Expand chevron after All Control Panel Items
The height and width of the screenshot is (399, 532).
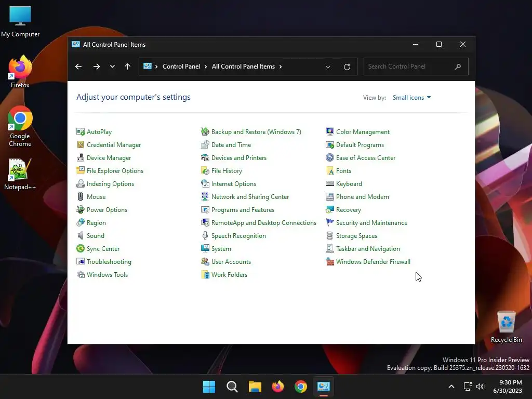pos(281,66)
